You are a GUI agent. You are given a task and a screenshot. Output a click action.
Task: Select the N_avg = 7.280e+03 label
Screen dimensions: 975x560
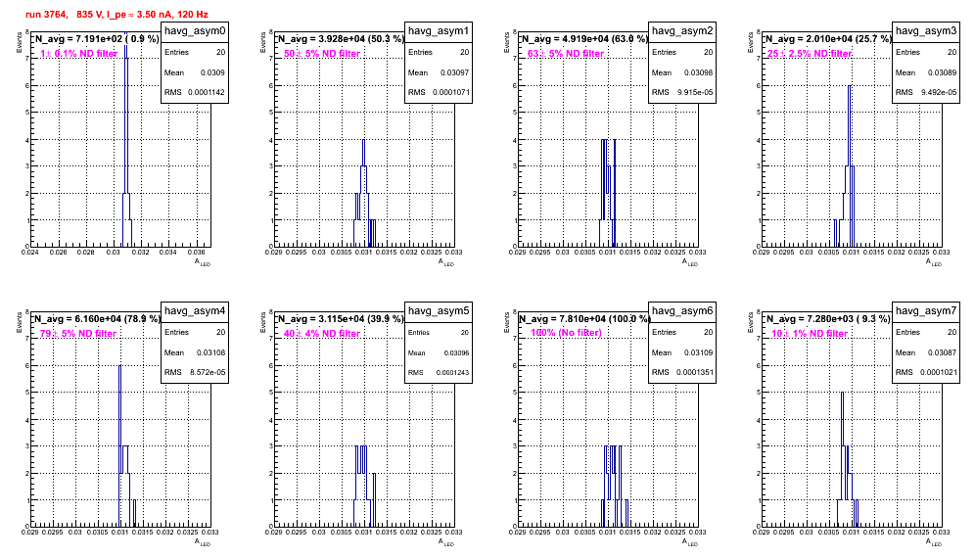828,319
